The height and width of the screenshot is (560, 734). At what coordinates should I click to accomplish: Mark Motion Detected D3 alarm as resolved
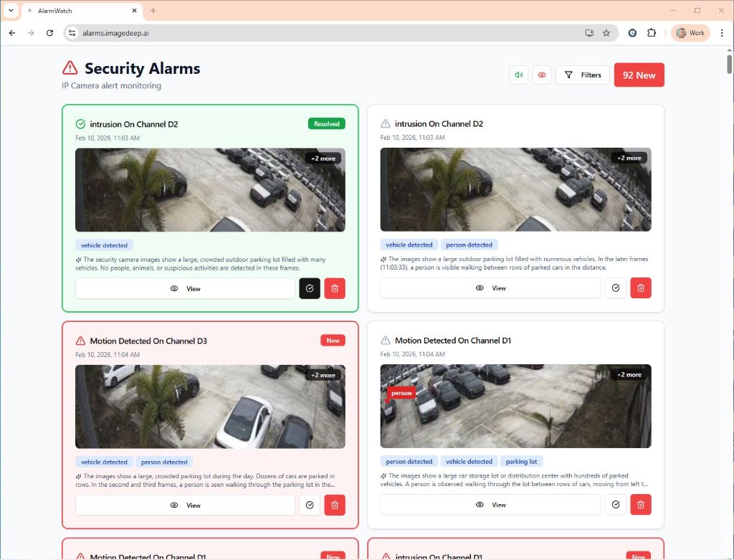[x=310, y=506]
